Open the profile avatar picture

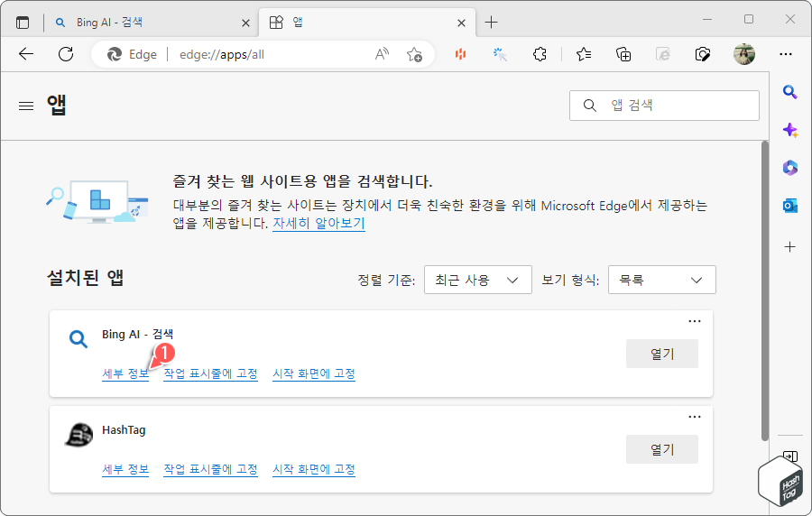(744, 54)
